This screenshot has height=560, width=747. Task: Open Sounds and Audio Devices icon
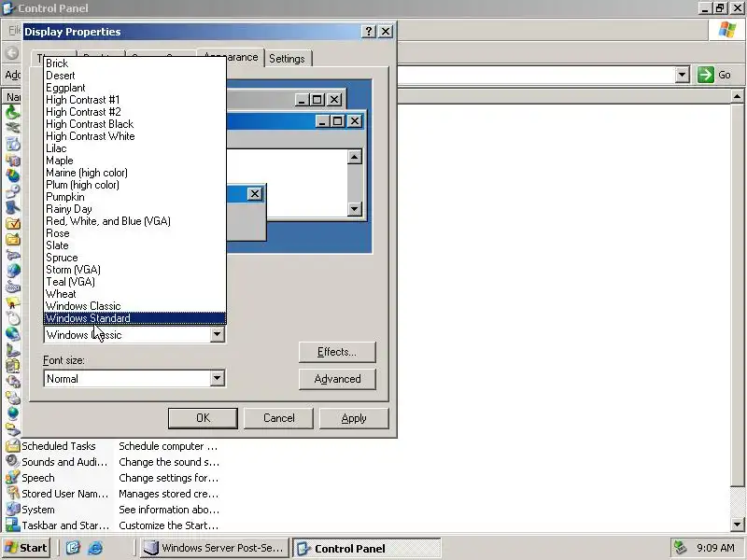[12, 462]
